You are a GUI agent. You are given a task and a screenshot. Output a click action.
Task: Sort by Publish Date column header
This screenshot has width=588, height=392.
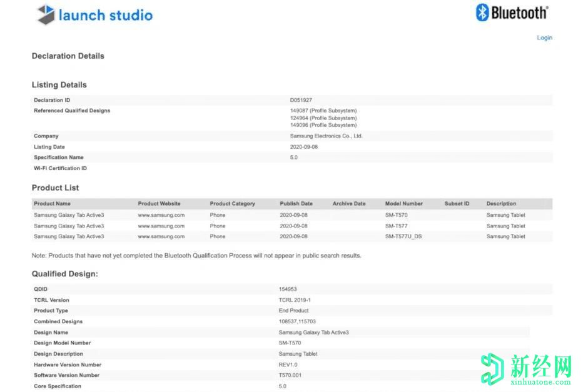296,204
